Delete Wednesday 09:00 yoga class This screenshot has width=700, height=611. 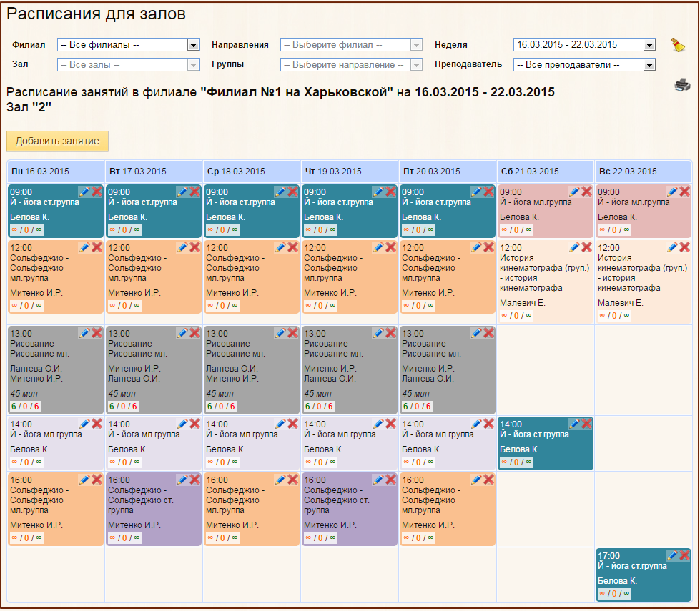(293, 192)
